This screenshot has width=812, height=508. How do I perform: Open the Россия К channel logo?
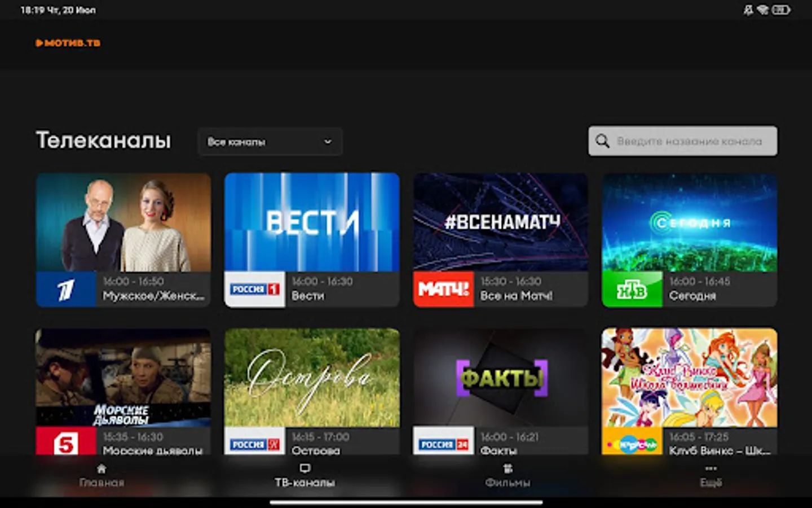(255, 441)
